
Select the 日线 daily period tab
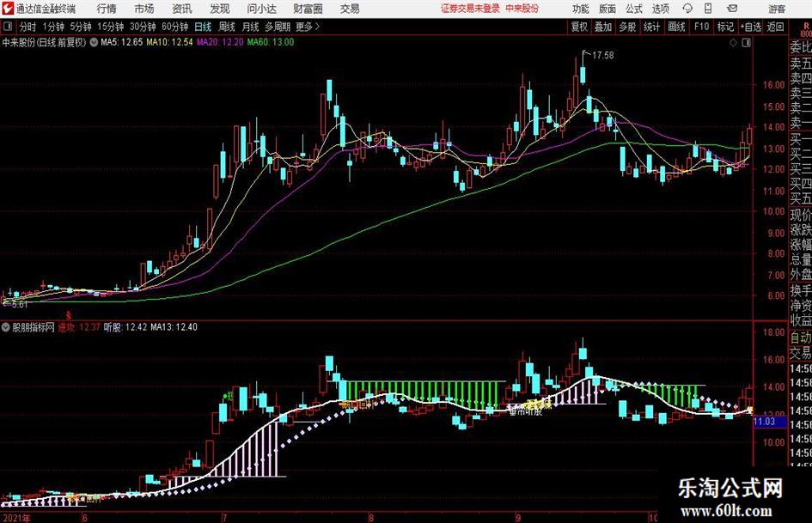coord(203,27)
